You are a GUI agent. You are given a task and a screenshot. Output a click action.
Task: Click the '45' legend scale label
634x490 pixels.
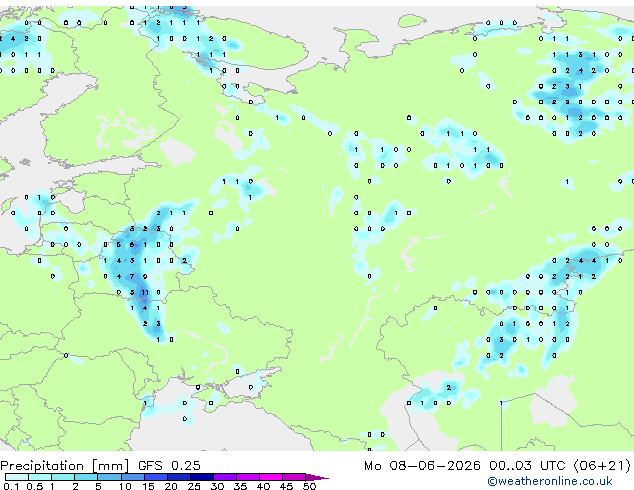(287, 486)
